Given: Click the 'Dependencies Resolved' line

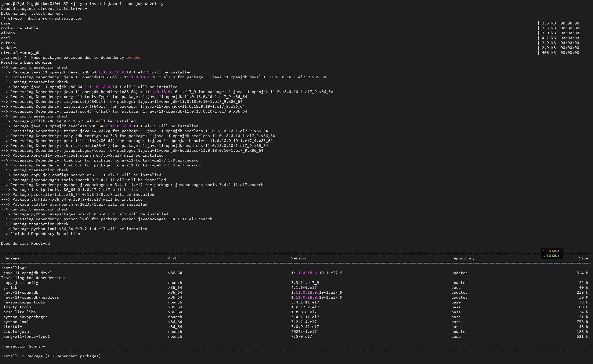Looking at the screenshot, I should click(x=25, y=243).
